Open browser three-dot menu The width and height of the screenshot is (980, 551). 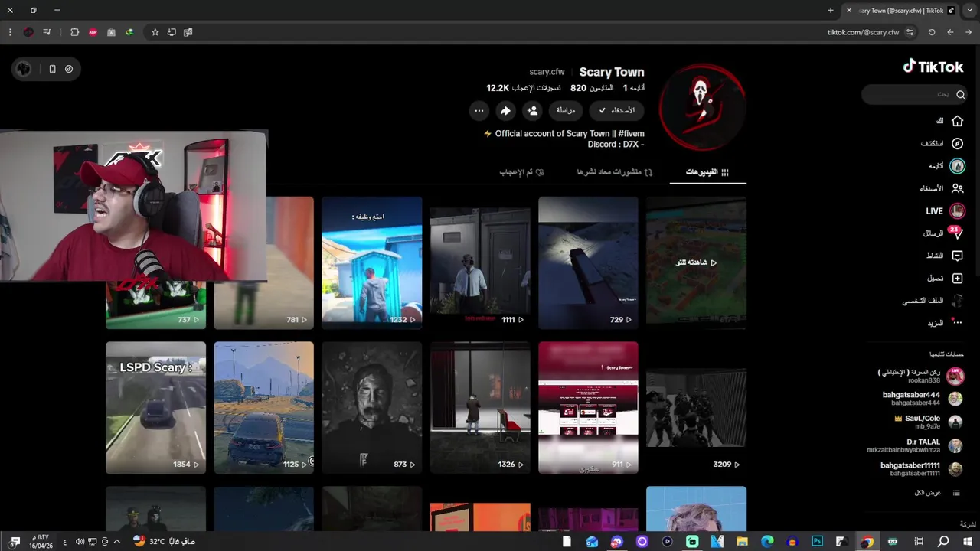[10, 32]
